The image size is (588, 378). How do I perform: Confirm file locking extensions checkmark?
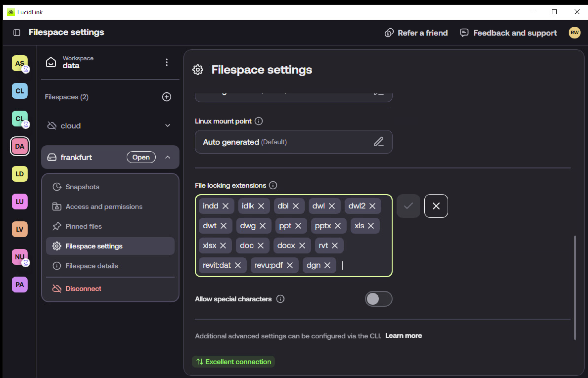point(408,206)
